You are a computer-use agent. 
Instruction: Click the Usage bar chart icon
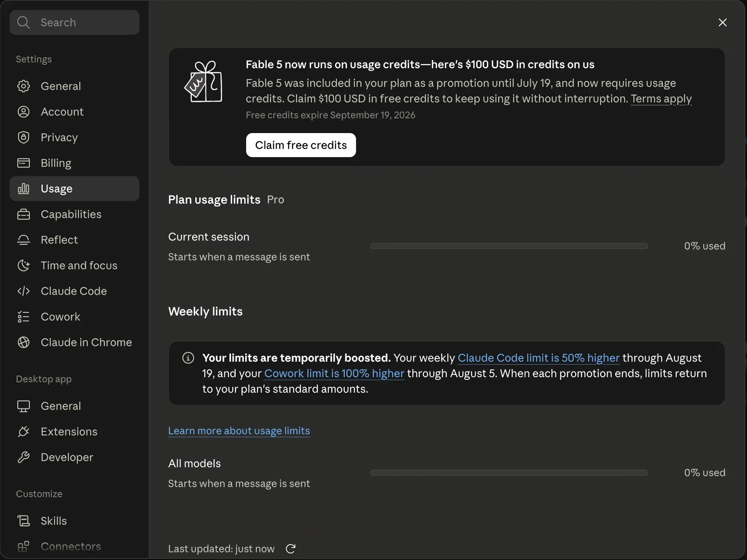pos(23,188)
